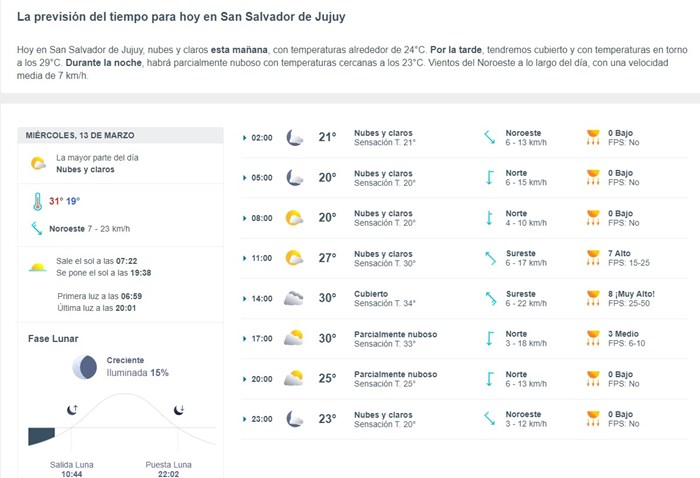This screenshot has width=700, height=478.
Task: Click the UV index icon for 8 ¡Muy Alto!
Action: 593,298
